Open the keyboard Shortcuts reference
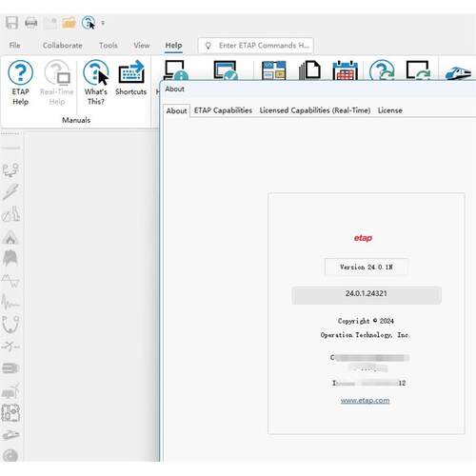This screenshot has height=476, width=476. pyautogui.click(x=131, y=78)
